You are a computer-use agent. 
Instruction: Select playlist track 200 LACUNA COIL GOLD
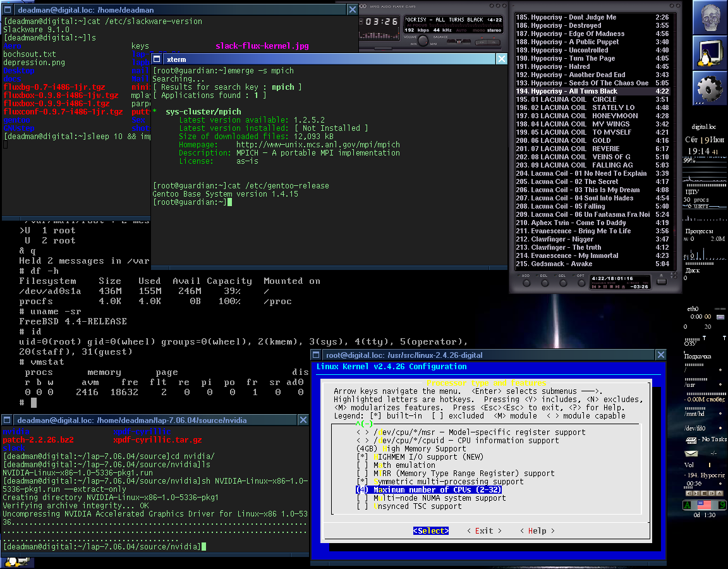pyautogui.click(x=592, y=140)
